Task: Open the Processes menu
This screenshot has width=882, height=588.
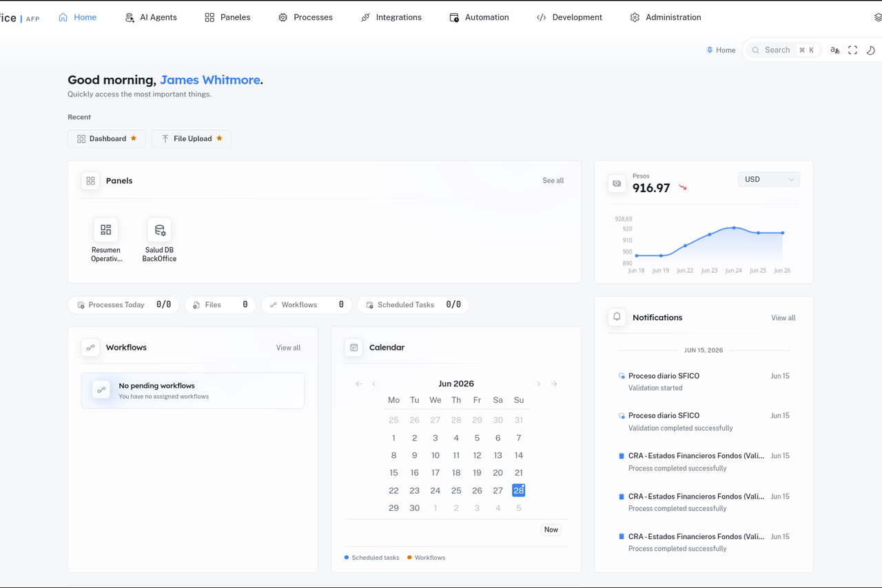Action: [x=305, y=17]
